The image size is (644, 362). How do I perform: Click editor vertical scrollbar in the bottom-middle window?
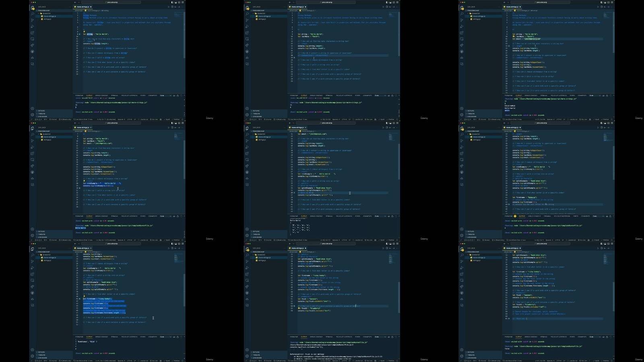pyautogui.click(x=399, y=297)
